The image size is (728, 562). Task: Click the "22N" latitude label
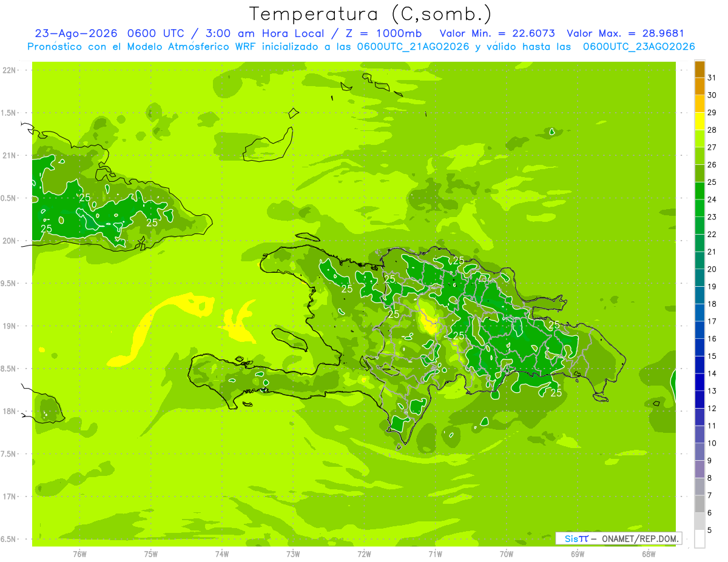click(10, 70)
